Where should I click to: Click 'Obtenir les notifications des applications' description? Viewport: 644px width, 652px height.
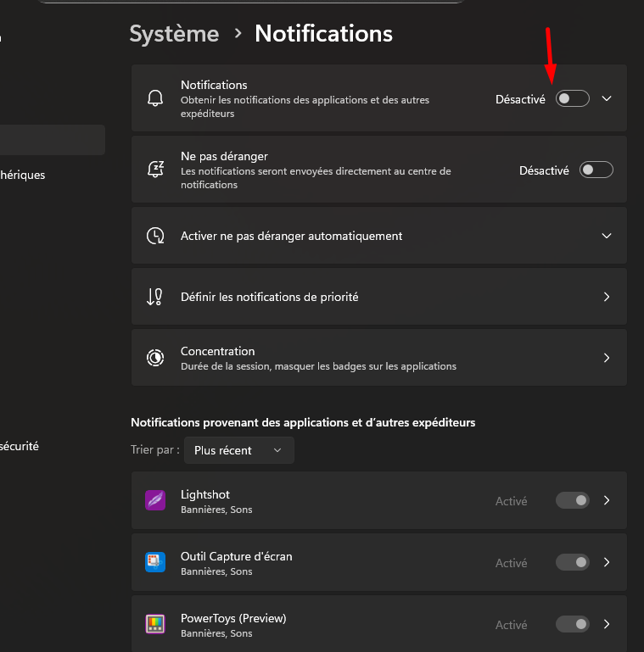point(305,107)
